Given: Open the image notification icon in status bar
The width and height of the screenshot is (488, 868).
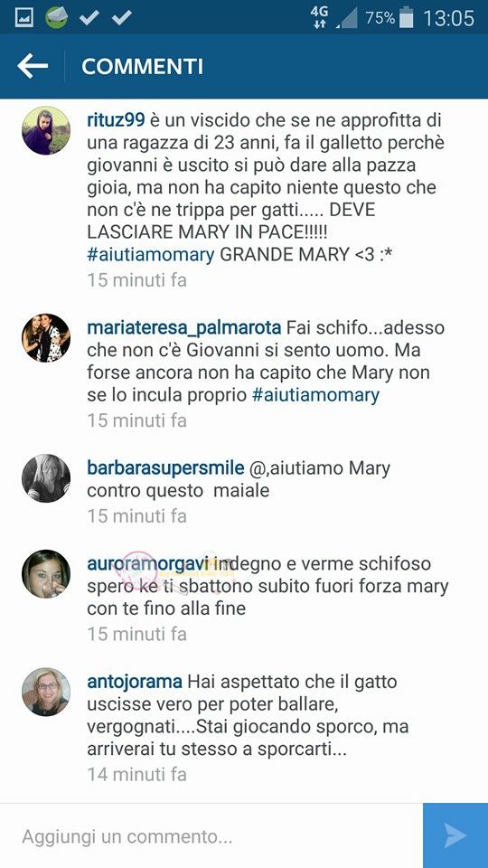Looking at the screenshot, I should pos(24,18).
